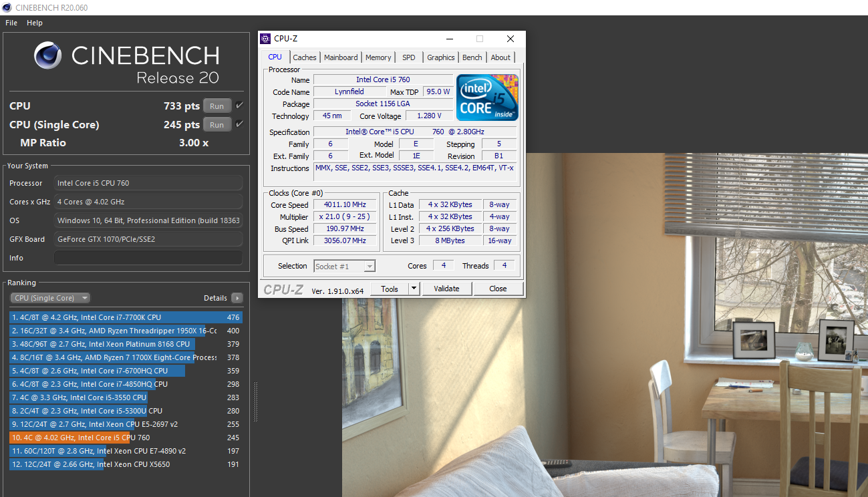The width and height of the screenshot is (868, 497).
Task: Click the Code Name value Lynnfield
Action: (349, 92)
